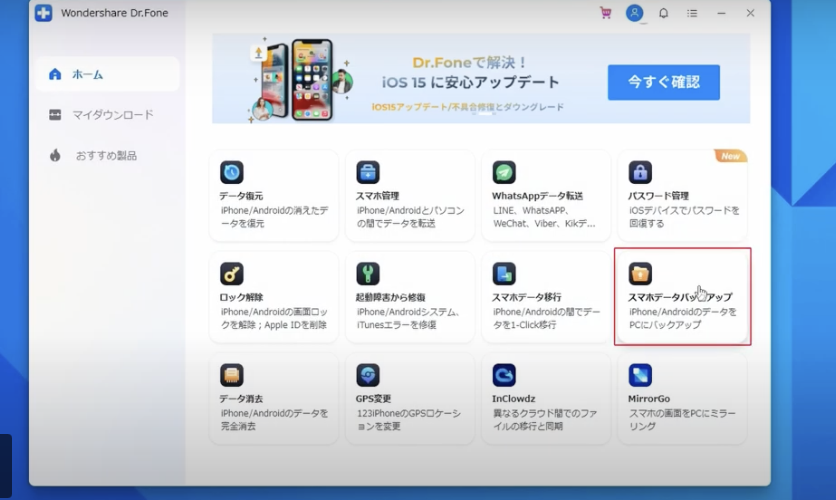Image resolution: width=836 pixels, height=500 pixels.
Task: Click the GPS変更 title text
Action: (x=373, y=399)
